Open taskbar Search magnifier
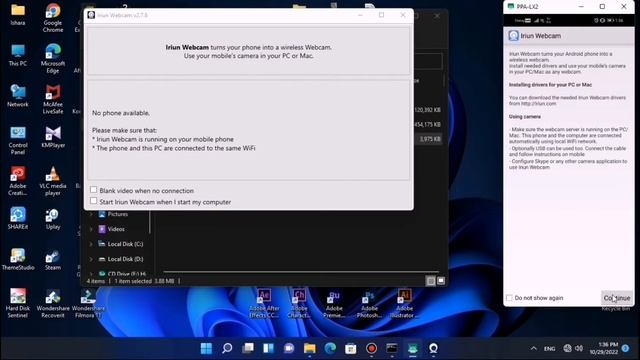This screenshot has height=360, width=640. pos(227,348)
